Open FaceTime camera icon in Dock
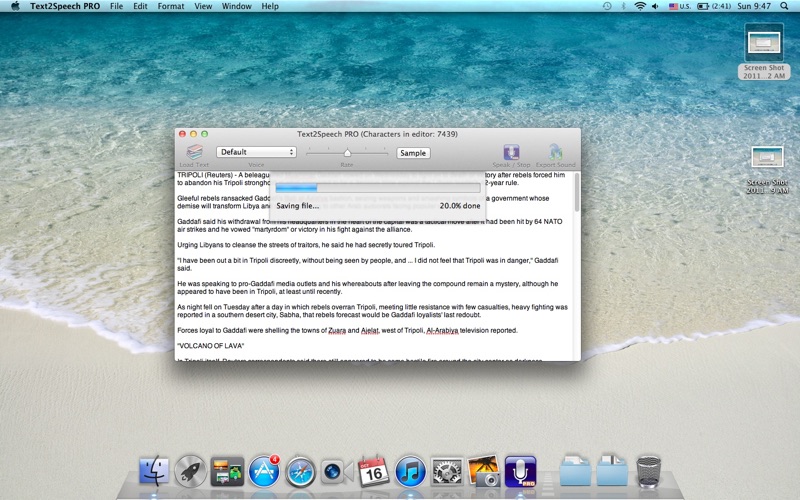This screenshot has height=500, width=800. tap(337, 471)
